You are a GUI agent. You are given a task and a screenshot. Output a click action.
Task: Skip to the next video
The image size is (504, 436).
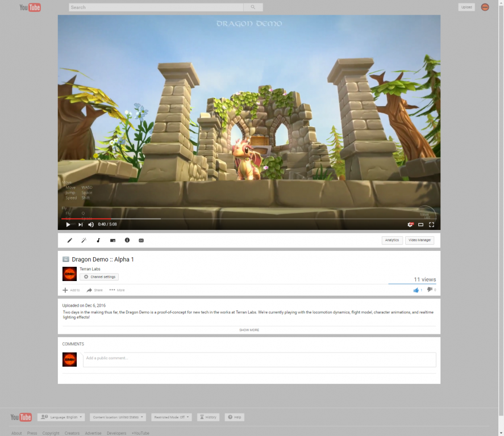coord(80,224)
